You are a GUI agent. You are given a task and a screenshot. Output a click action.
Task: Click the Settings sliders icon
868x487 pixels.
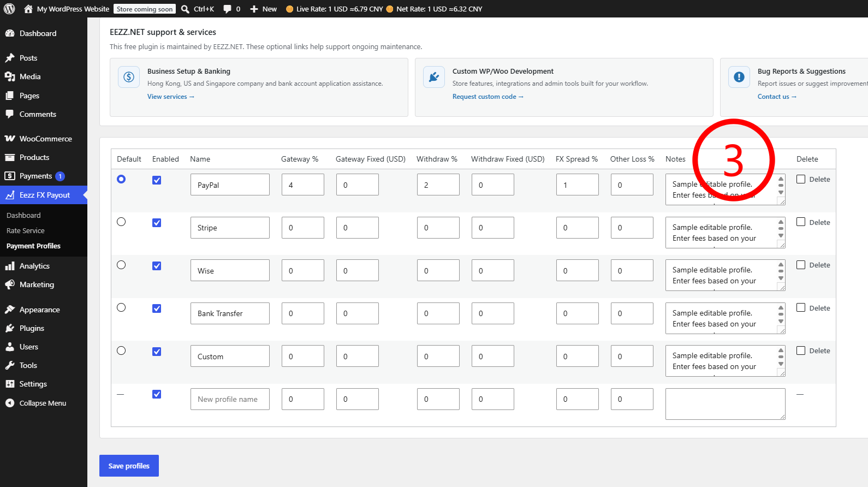[10, 384]
